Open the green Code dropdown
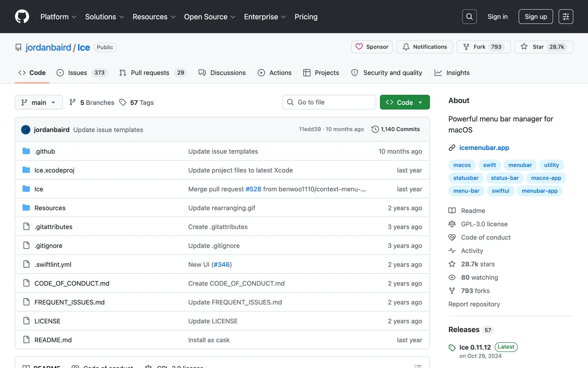Viewport: 588px width, 368px height. [x=405, y=102]
